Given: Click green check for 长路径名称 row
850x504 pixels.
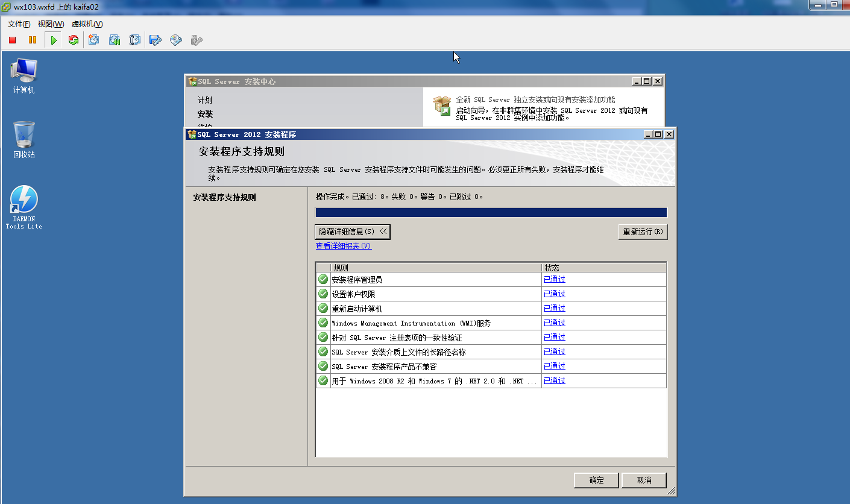Looking at the screenshot, I should point(323,351).
